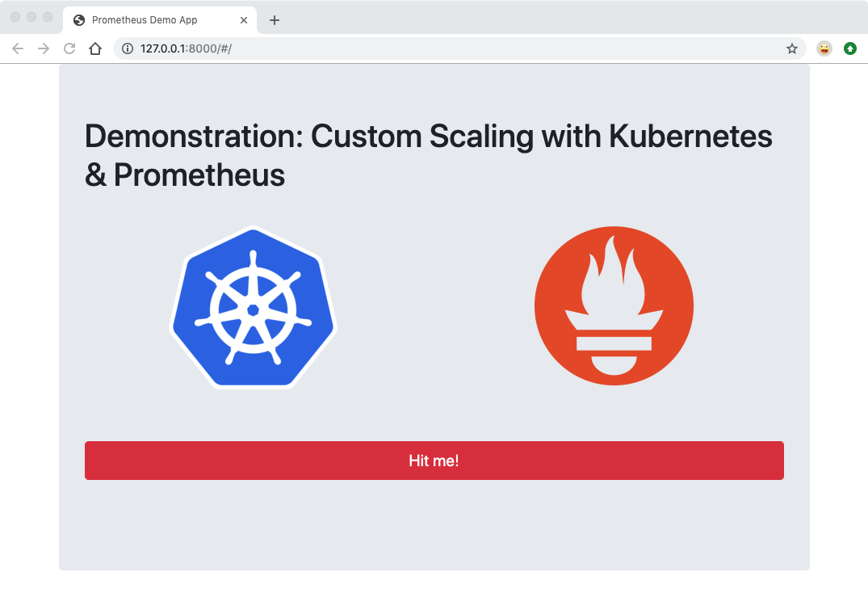Bookmark the page with the star icon
The height and width of the screenshot is (606, 868).
[791, 48]
